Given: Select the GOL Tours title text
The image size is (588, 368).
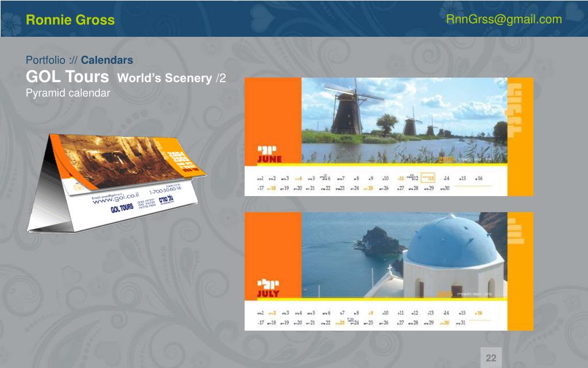Looking at the screenshot, I should 67,76.
